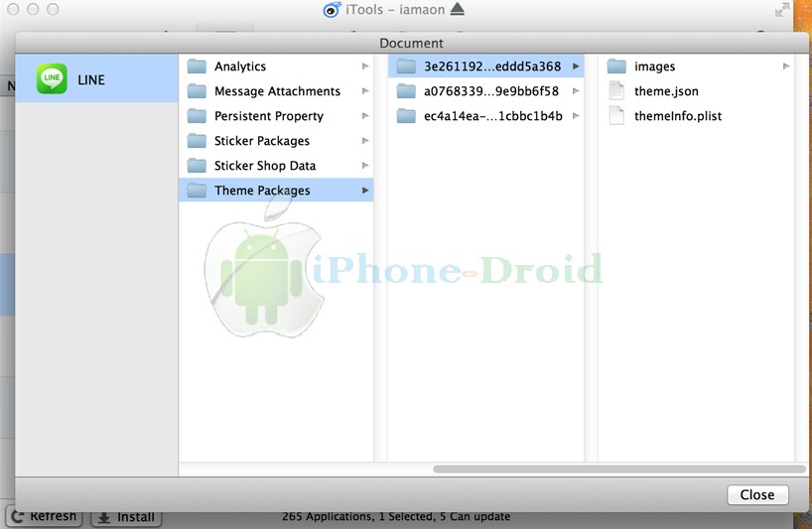Click the Refresh button
812x529 pixels.
(x=44, y=517)
